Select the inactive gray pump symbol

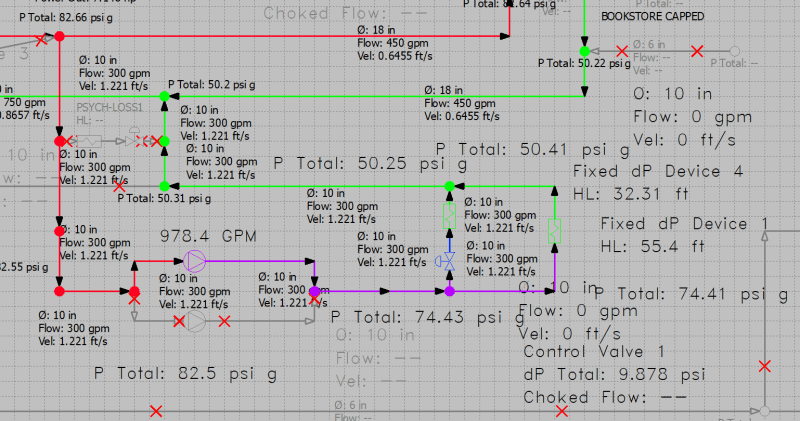[x=194, y=321]
